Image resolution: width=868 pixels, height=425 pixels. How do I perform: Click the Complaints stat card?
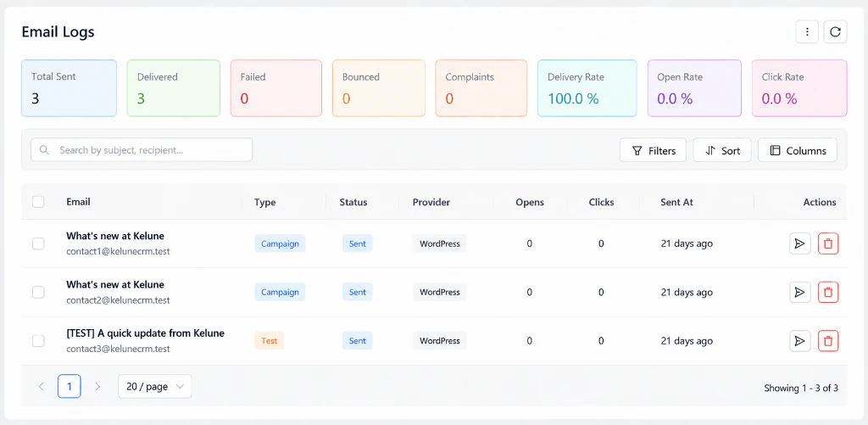point(481,88)
